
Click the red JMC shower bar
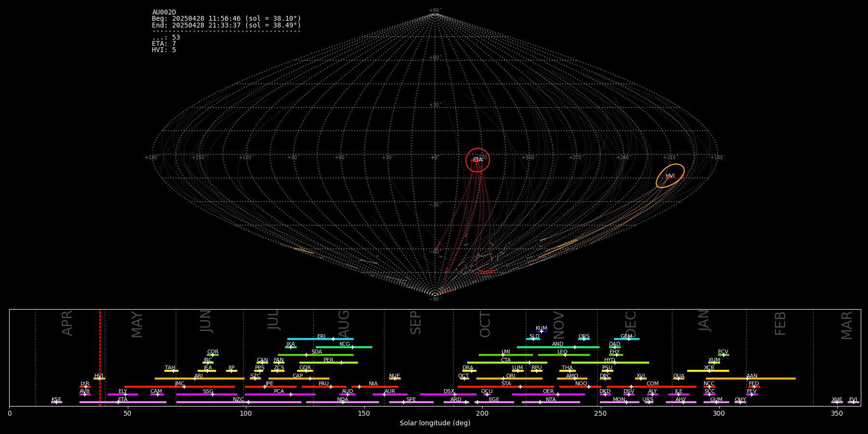click(180, 387)
